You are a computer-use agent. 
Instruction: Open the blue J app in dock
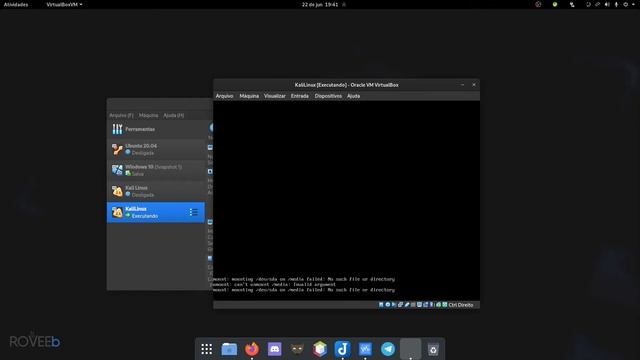(x=342, y=349)
